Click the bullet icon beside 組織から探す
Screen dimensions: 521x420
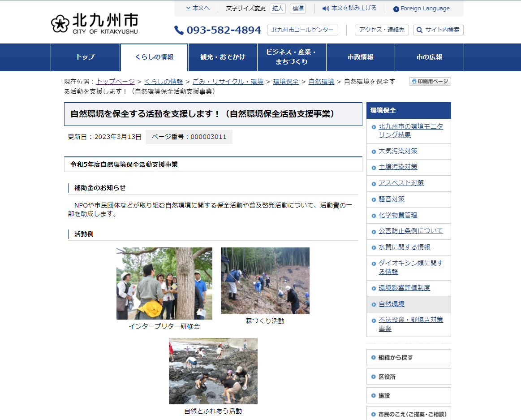tap(373, 358)
